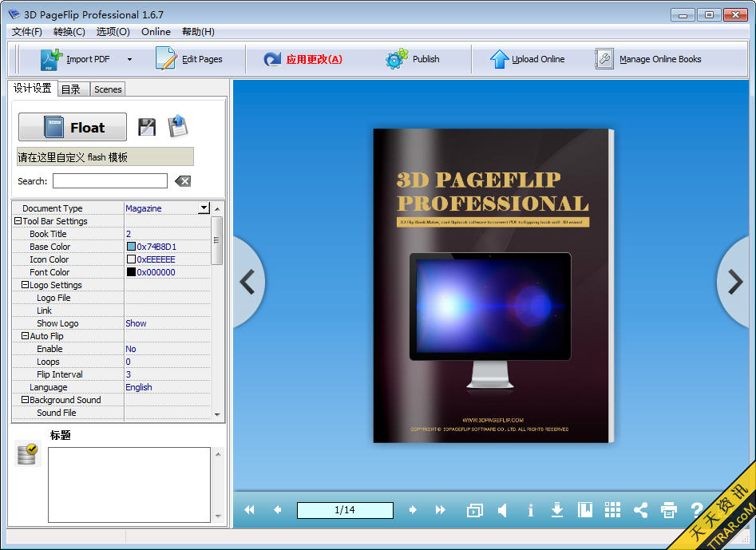
Task: Flip to previous page with left arrow
Action: coord(247,282)
